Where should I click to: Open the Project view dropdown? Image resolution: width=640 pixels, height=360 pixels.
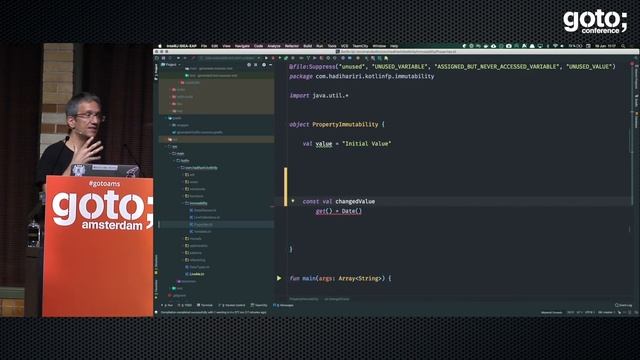pos(171,65)
